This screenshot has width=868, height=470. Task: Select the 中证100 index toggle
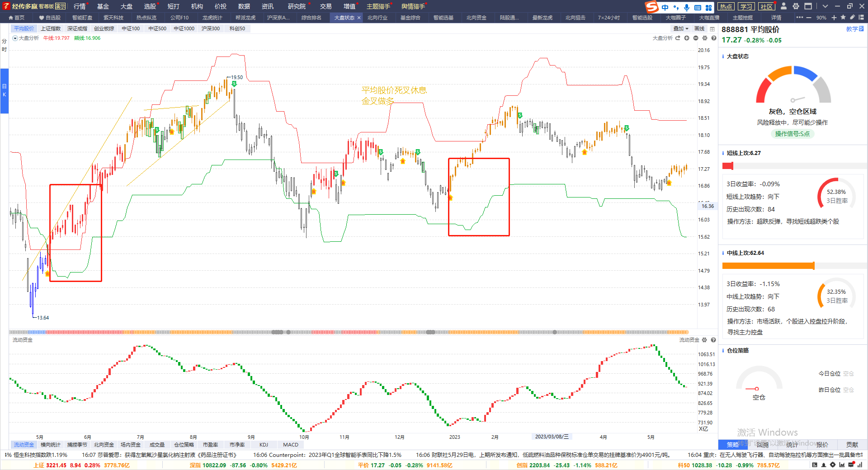pos(131,28)
